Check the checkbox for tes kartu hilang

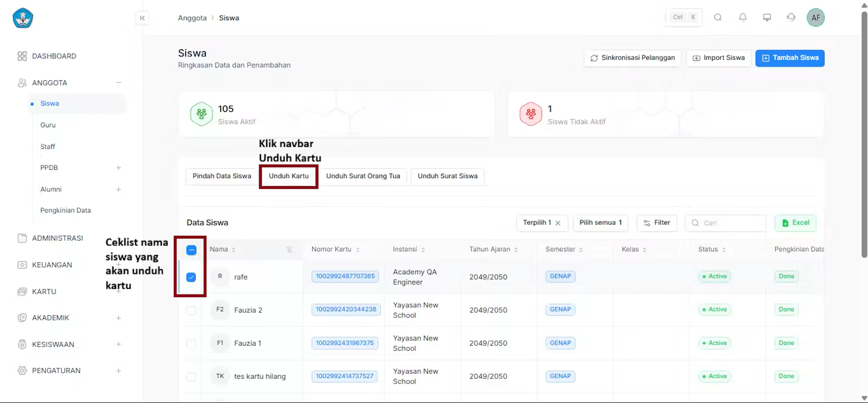pos(191,376)
